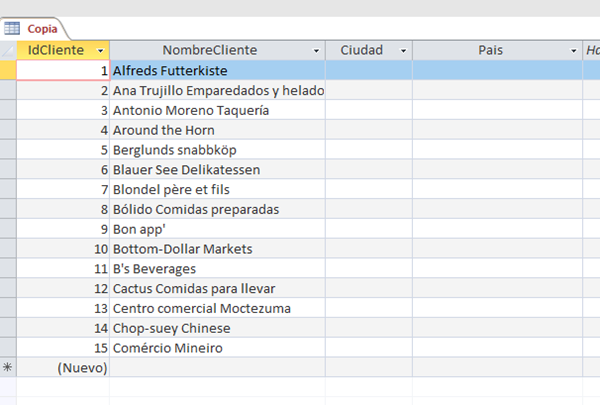Click the table icon on the Copia tab
The width and height of the screenshot is (600, 405).
point(12,29)
